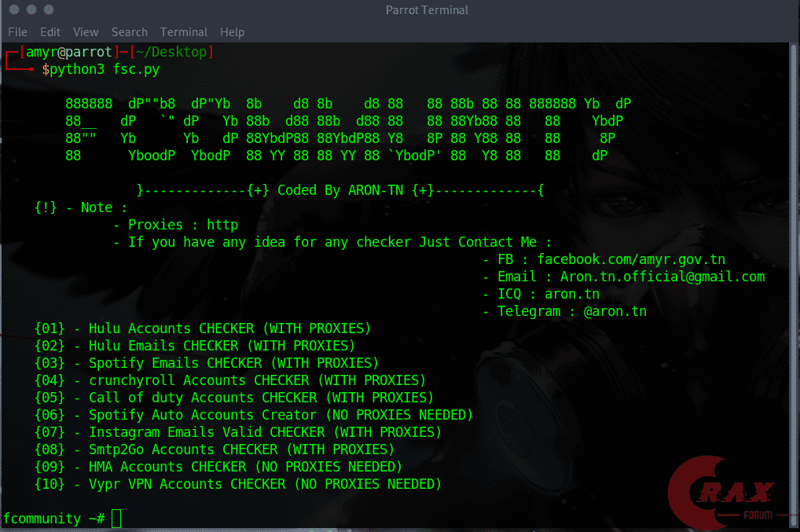This screenshot has height=532, width=800.
Task: Click the second window control button
Action: point(31,9)
